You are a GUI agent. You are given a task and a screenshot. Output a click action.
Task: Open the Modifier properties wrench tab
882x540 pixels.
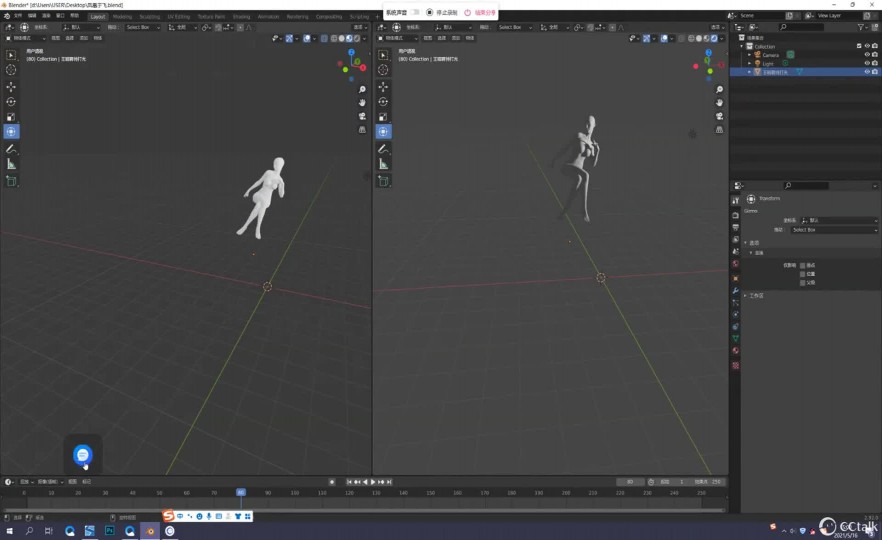point(735,291)
